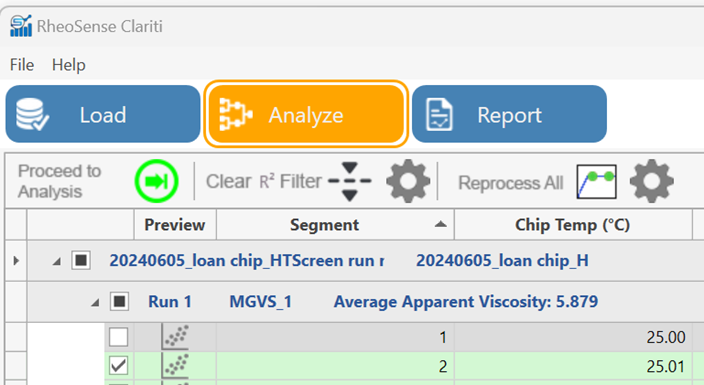
Task: Click the green Proceed to Analysis arrow icon
Action: tap(156, 181)
